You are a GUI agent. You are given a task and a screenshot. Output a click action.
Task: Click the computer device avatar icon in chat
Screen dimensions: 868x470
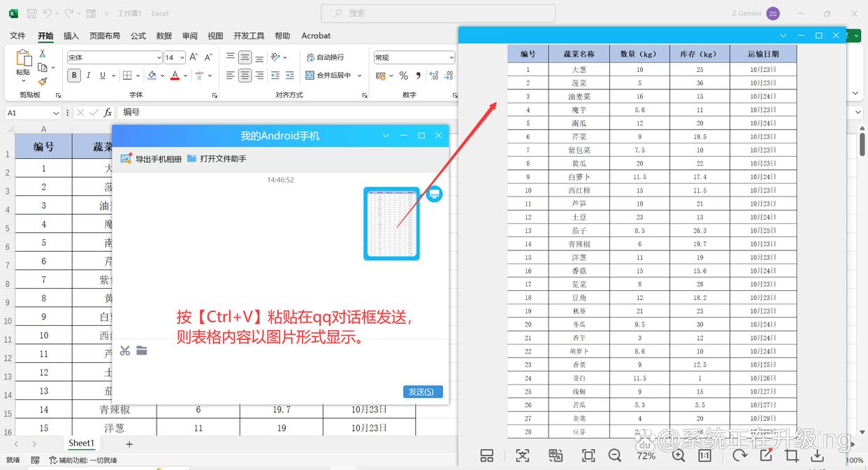tap(434, 194)
